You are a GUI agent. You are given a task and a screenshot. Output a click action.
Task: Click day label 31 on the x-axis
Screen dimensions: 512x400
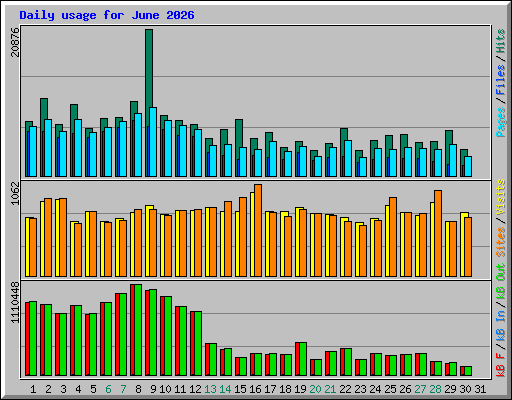tap(480, 389)
